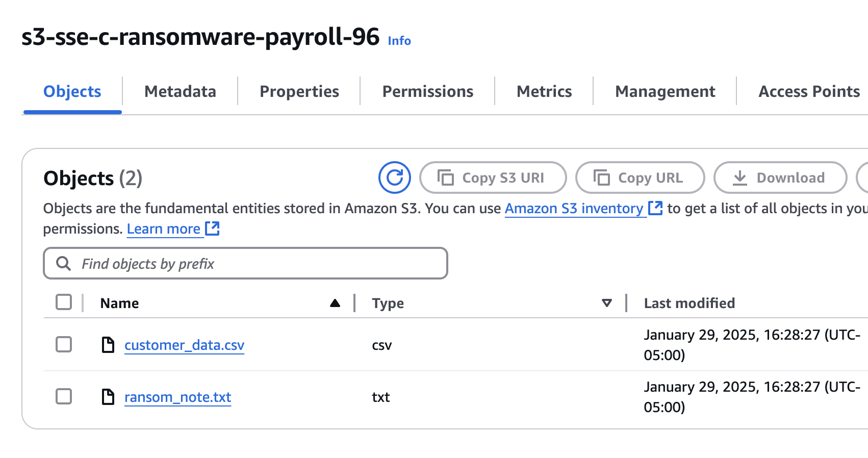Open the bucket Info link

[x=399, y=41]
